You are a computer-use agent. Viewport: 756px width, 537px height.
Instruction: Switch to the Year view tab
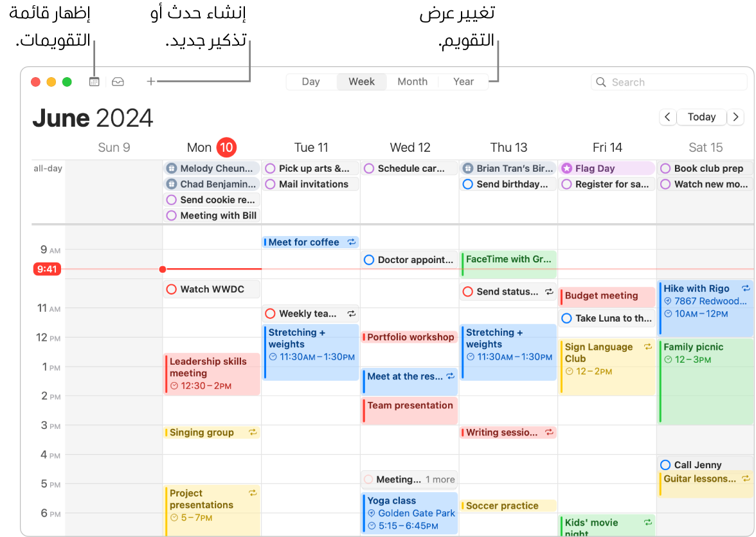pyautogui.click(x=463, y=82)
